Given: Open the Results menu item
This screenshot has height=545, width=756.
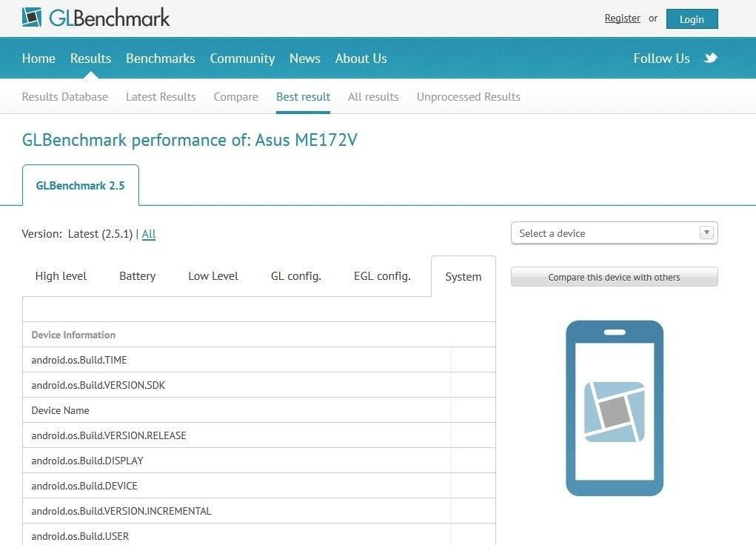Looking at the screenshot, I should tap(90, 58).
